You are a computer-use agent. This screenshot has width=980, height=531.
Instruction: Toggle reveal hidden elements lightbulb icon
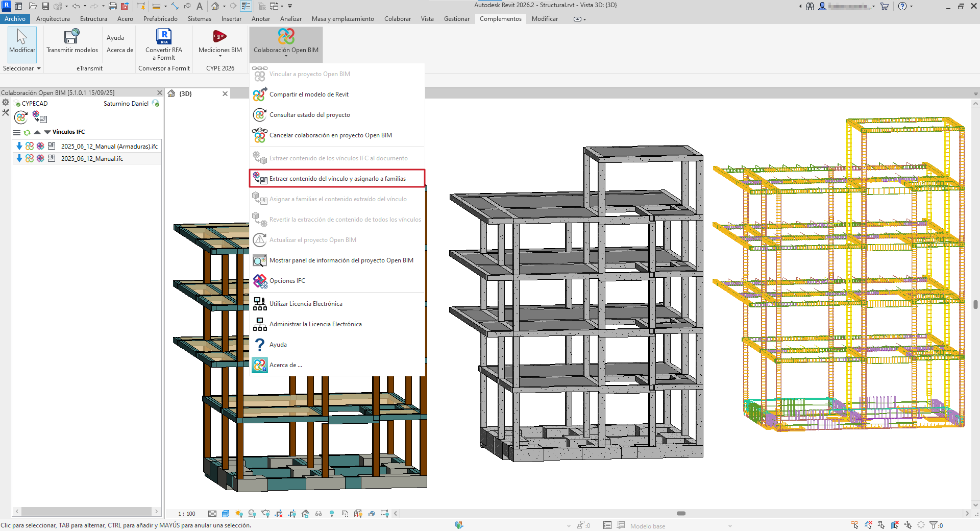coord(332,514)
